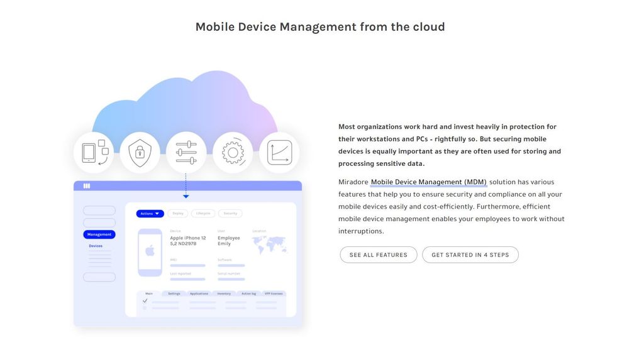Open the Mobile Device Management (MDM) link
Screen dimensions: 644x362
(x=428, y=182)
